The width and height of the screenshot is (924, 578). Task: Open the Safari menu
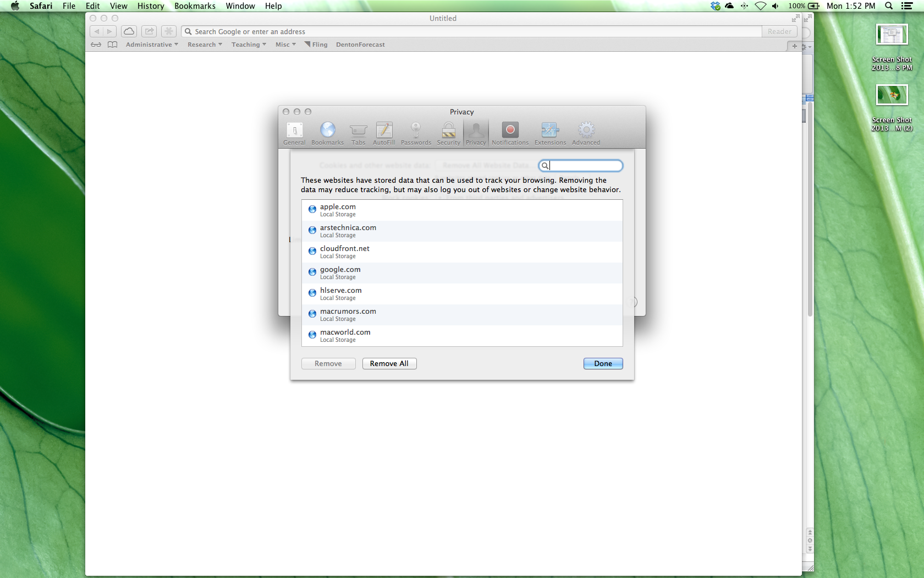tap(41, 6)
